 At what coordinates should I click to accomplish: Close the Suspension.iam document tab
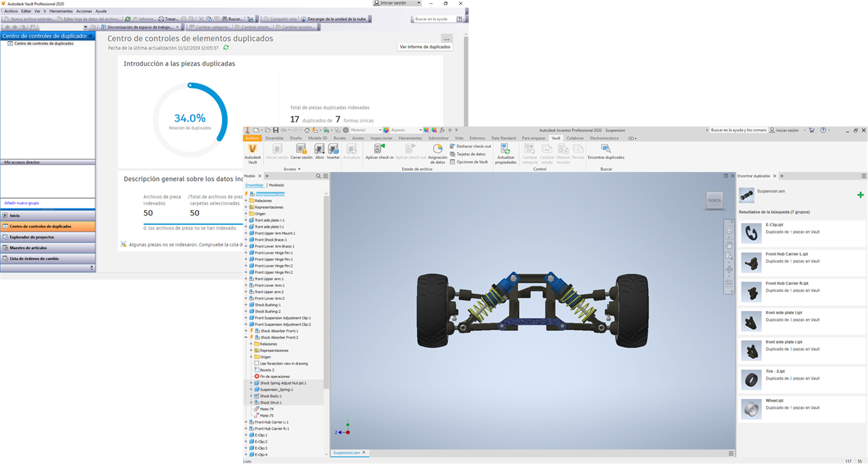[364, 453]
